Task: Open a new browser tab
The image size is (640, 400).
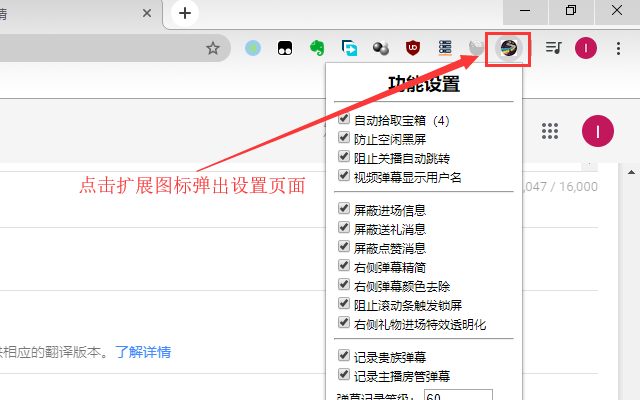Action: [185, 13]
